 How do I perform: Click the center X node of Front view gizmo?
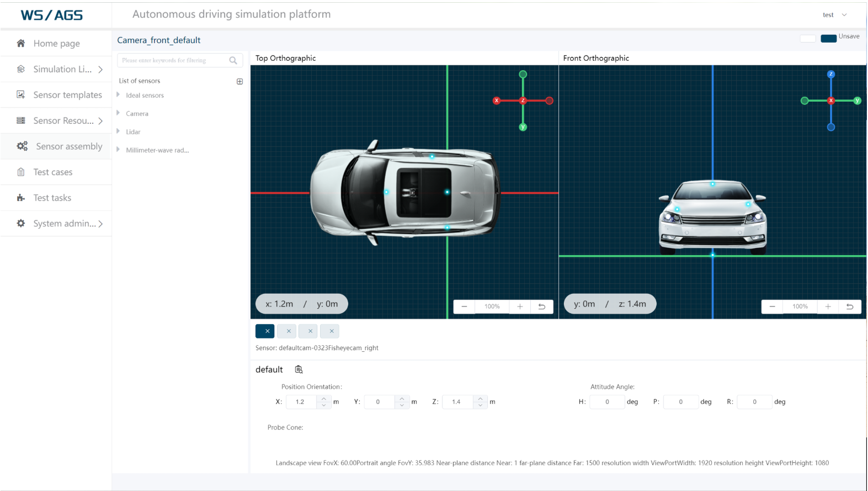831,101
